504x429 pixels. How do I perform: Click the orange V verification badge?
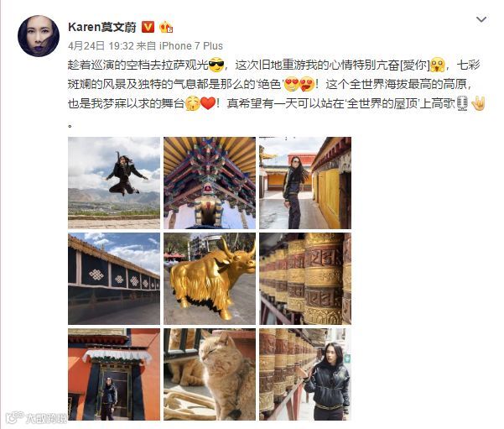[148, 27]
